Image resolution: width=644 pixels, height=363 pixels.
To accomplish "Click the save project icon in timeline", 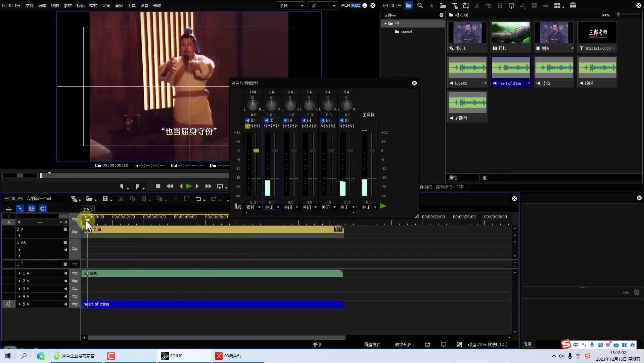I will click(105, 199).
